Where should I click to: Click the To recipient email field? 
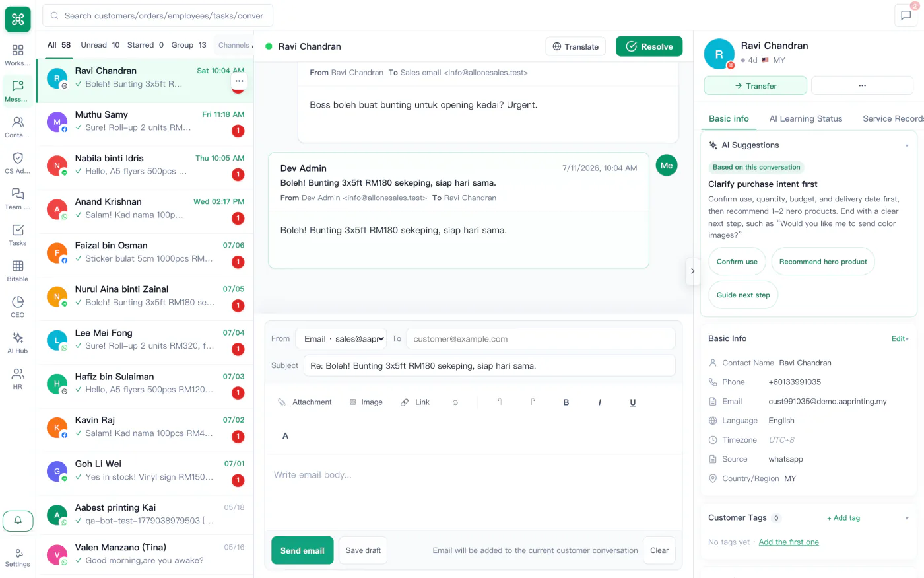coord(541,339)
